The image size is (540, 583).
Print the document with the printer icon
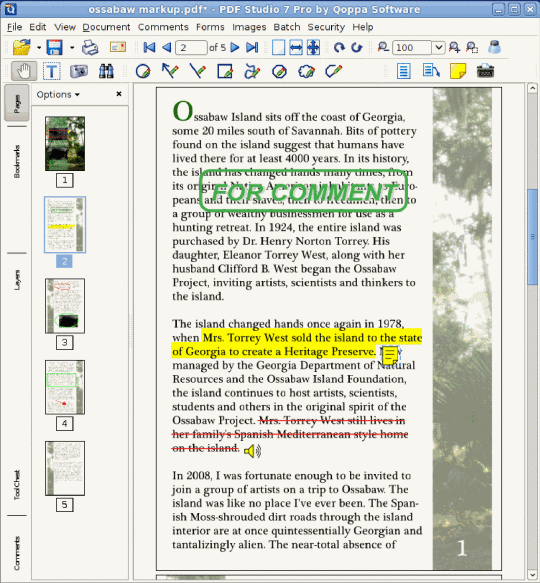(90, 48)
